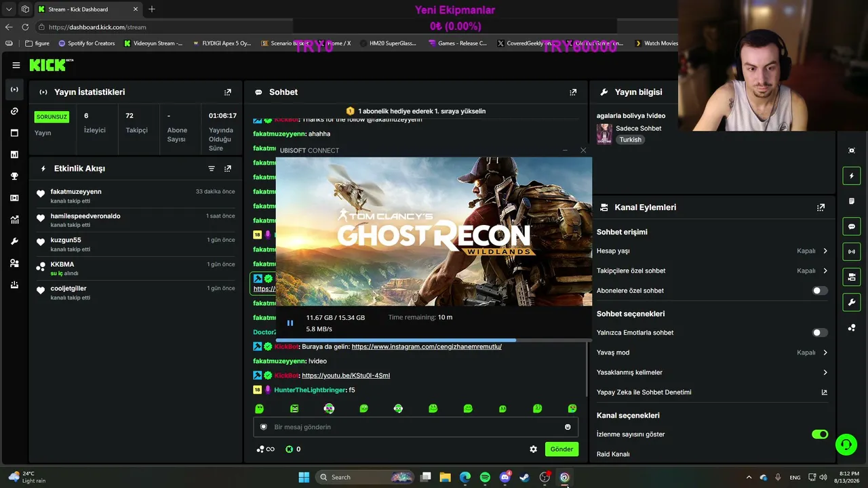The height and width of the screenshot is (488, 868).
Task: Open the Spotify for Creators bookmark
Action: 86,43
